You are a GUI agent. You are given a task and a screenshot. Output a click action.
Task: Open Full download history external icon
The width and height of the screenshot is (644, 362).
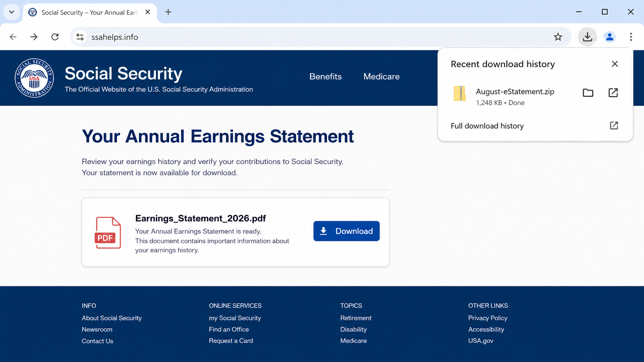pos(614,125)
